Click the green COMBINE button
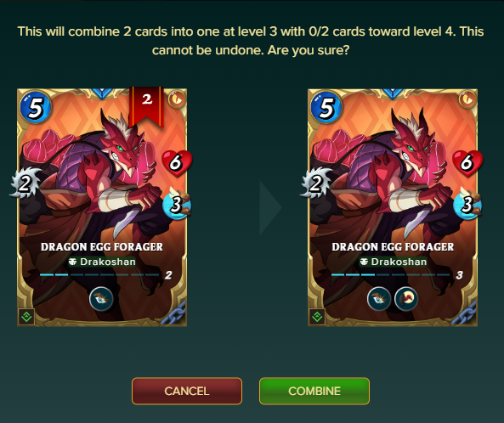The height and width of the screenshot is (423, 504). coord(314,391)
